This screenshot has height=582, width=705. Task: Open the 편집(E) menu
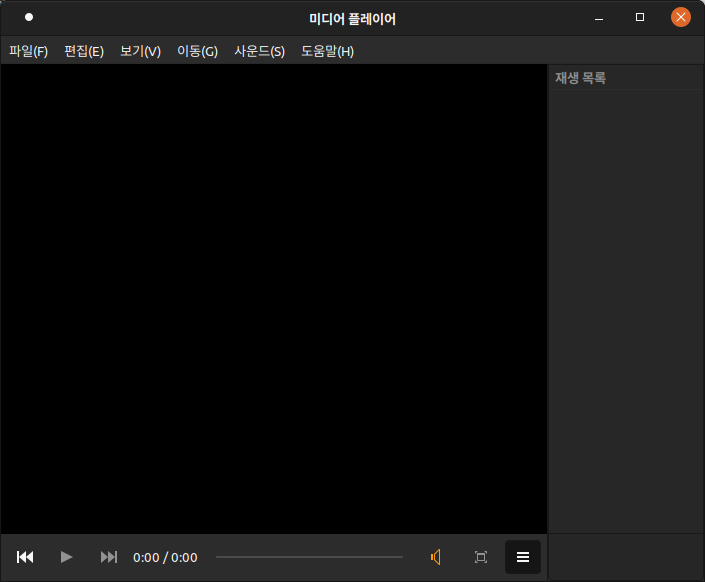click(84, 51)
